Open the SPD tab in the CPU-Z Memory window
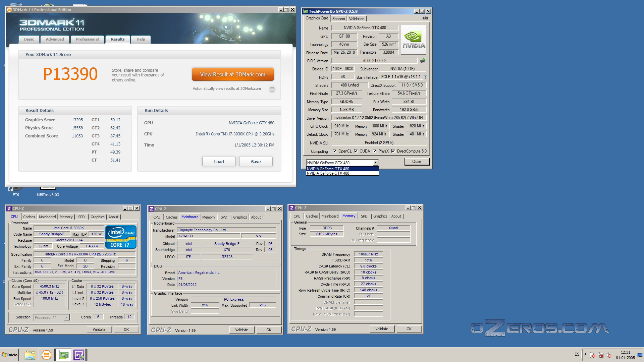 pos(364,216)
